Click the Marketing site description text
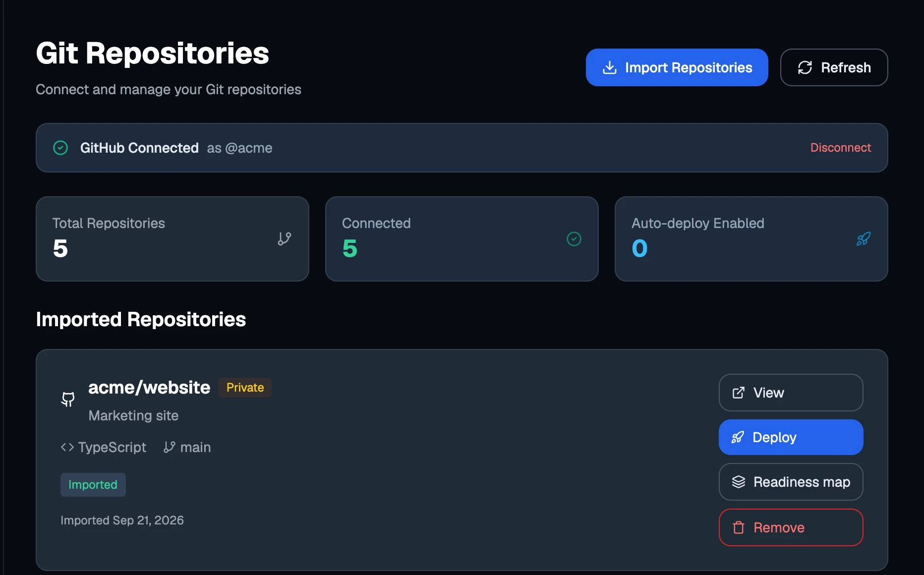The height and width of the screenshot is (575, 924). [x=133, y=415]
